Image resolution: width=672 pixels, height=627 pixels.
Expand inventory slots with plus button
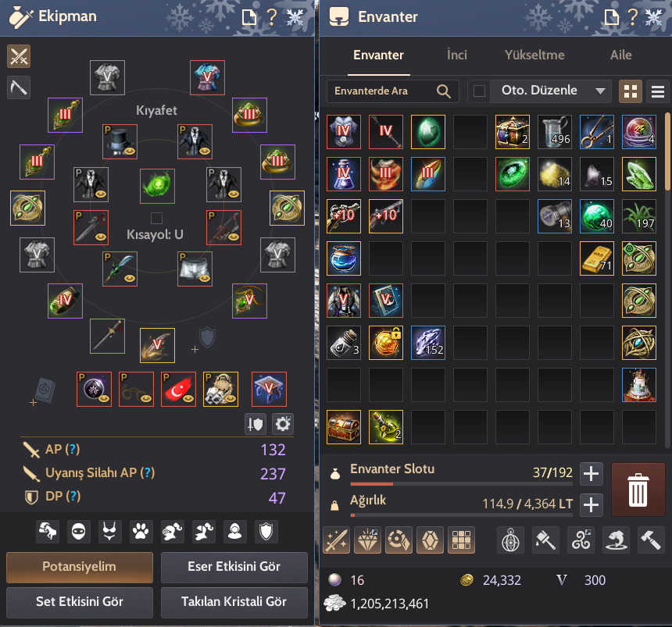click(591, 474)
